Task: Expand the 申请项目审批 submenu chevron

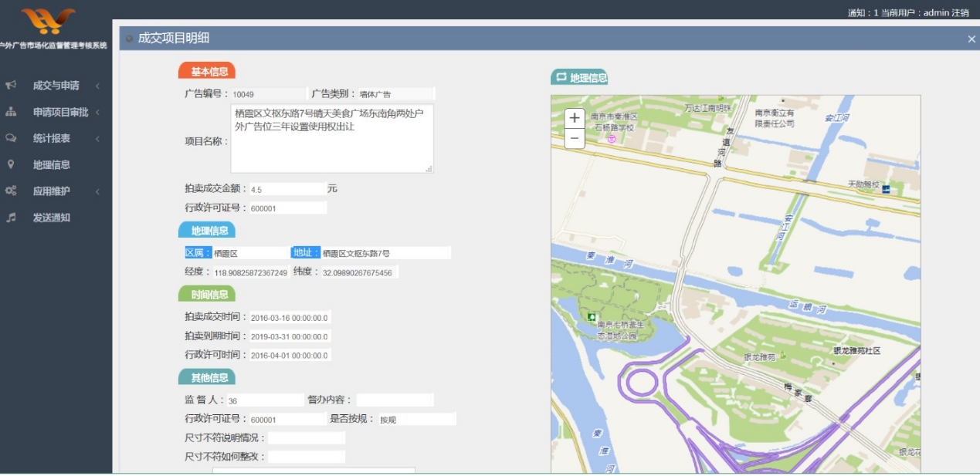Action: pyautogui.click(x=97, y=112)
